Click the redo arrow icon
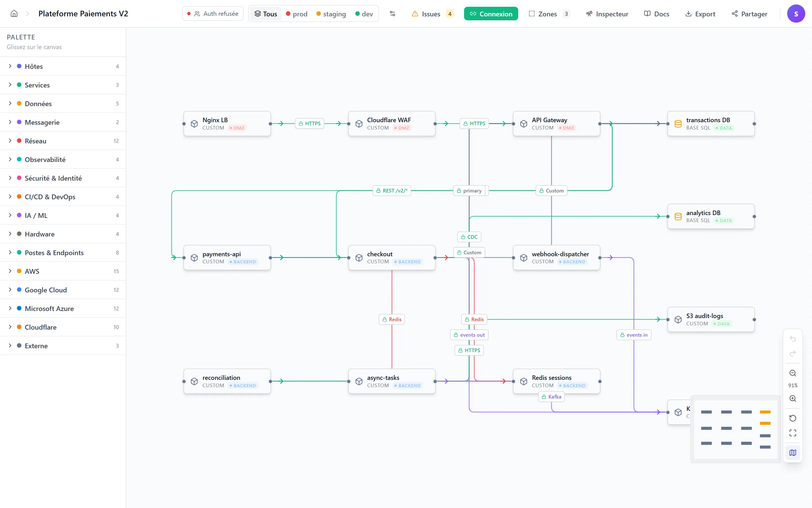The width and height of the screenshot is (812, 508). [x=793, y=353]
